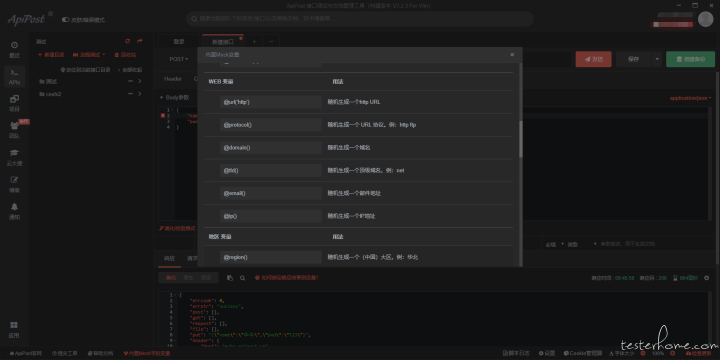720x360 pixels.
Task: Click the save button
Action: [x=633, y=59]
